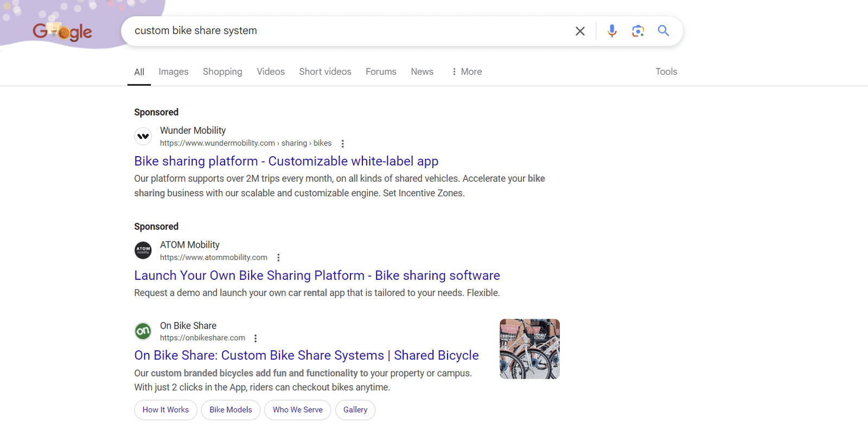Click the onbikeshare.com URL text
This screenshot has height=437, width=868.
[202, 338]
